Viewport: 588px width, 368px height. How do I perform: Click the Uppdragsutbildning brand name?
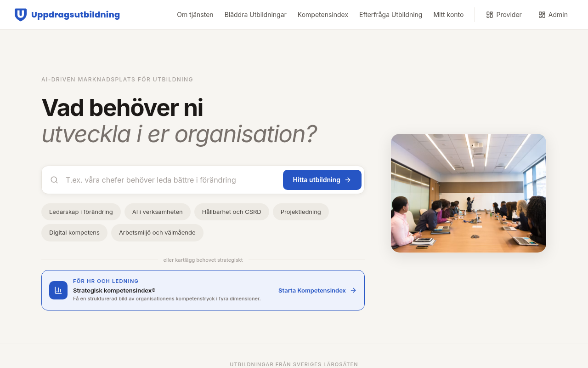75,15
